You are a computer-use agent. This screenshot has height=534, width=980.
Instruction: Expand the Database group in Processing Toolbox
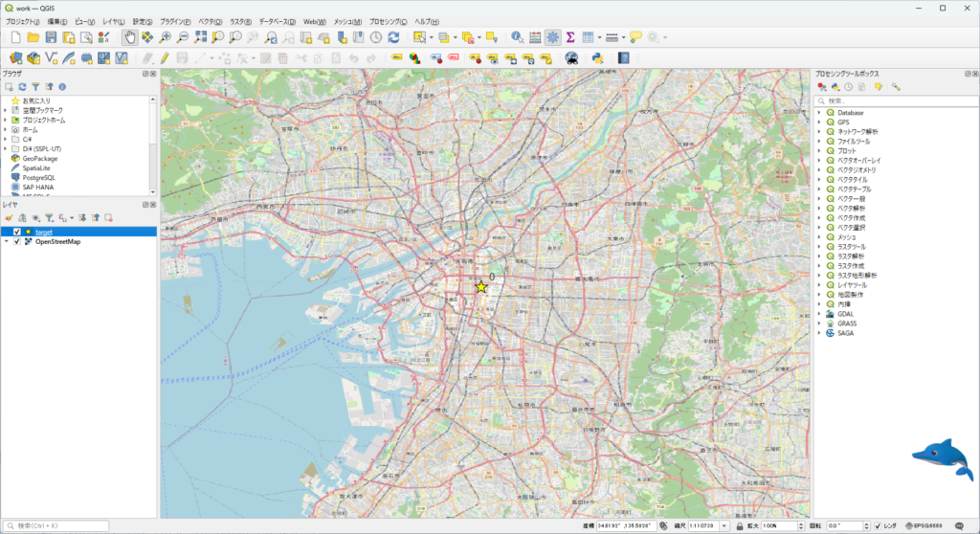(x=819, y=113)
